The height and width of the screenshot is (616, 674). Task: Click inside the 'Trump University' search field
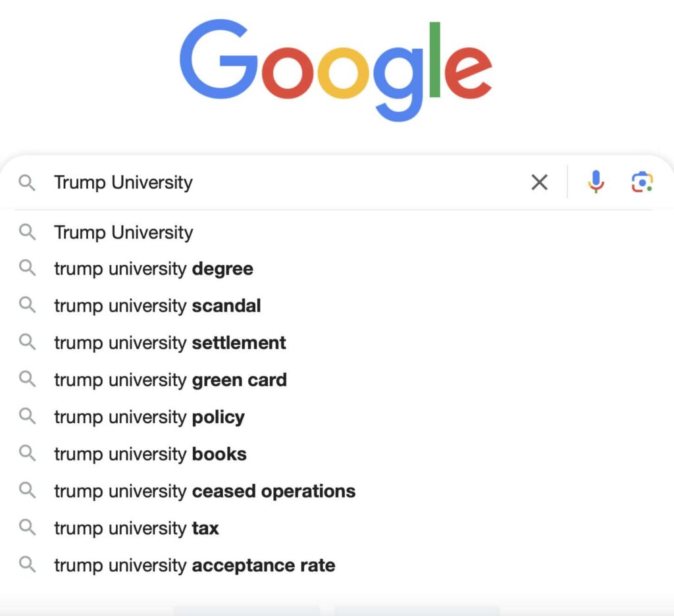click(x=284, y=182)
